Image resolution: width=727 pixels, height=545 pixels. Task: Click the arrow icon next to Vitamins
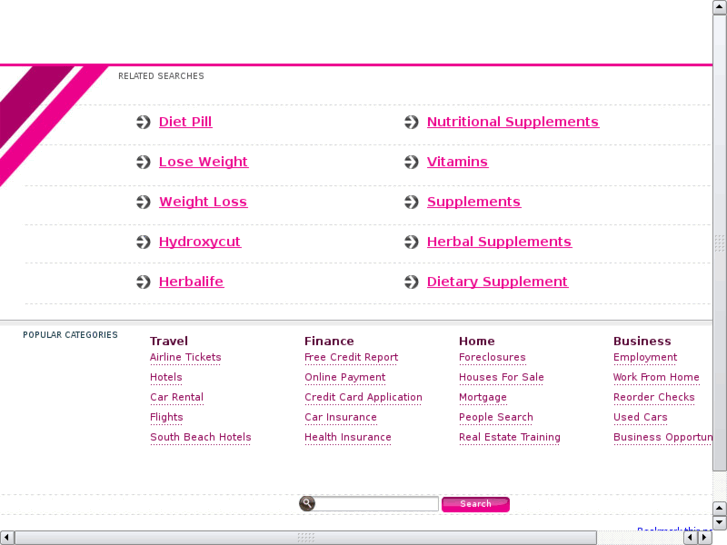411,162
